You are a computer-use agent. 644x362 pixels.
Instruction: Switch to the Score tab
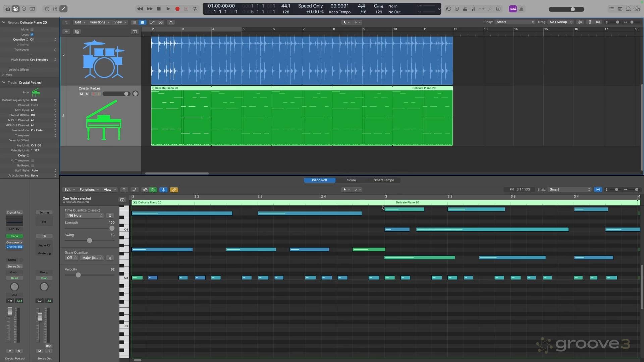(x=351, y=180)
